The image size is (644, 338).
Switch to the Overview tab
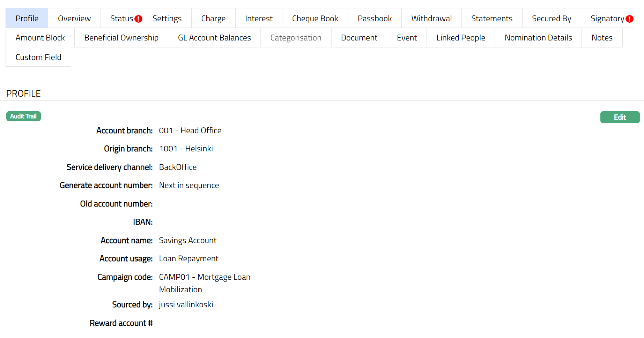[74, 18]
